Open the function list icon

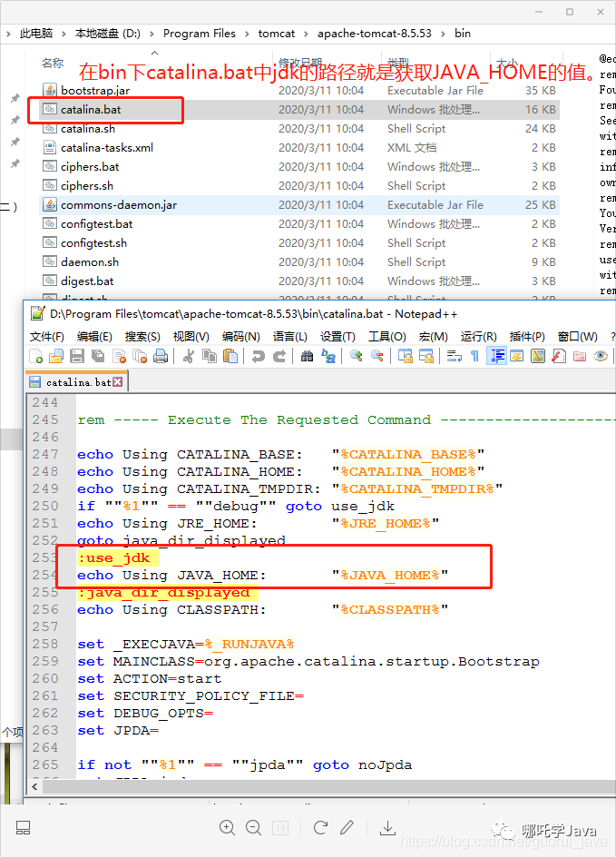click(559, 356)
